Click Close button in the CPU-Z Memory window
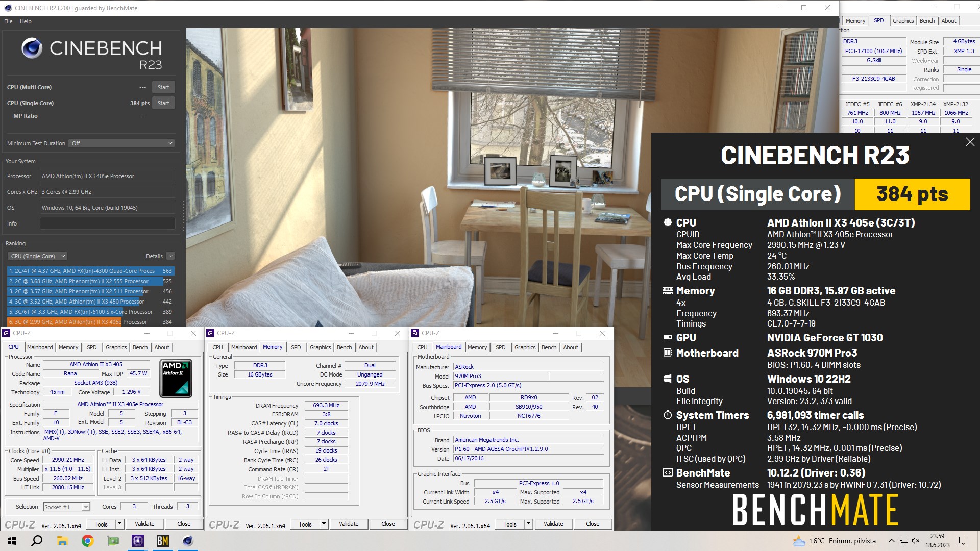Image resolution: width=980 pixels, height=551 pixels. point(388,524)
